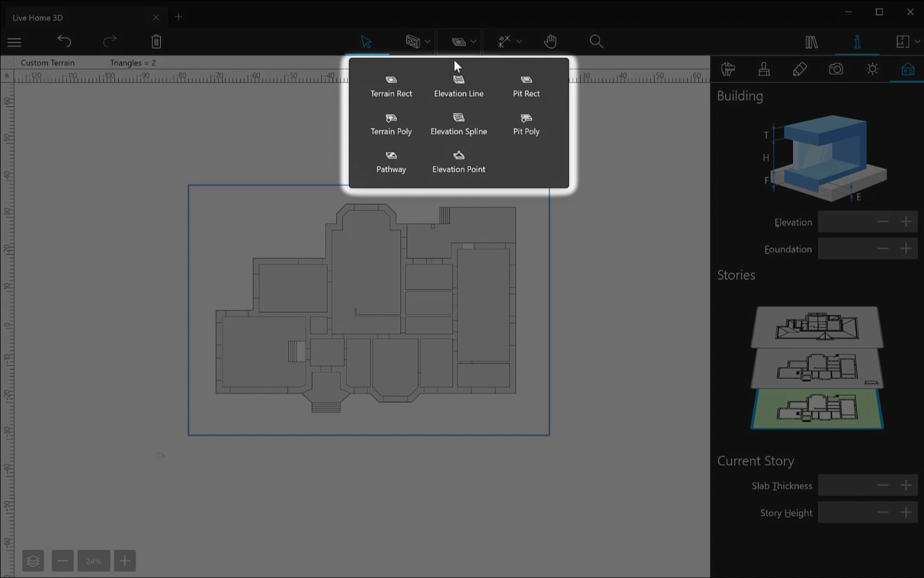Undo the last action
Screen dimensions: 924x578
64,41
